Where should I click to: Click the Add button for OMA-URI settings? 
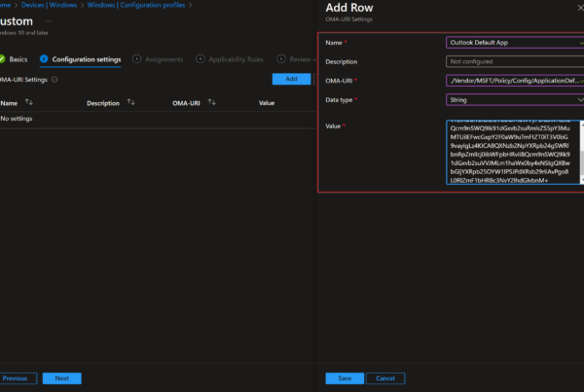(291, 79)
